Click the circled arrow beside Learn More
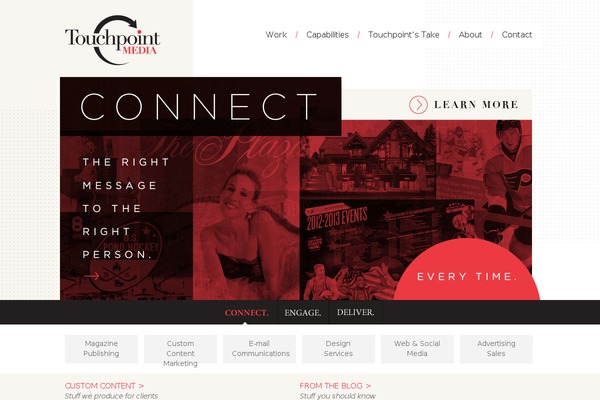The image size is (600, 400). coord(418,104)
